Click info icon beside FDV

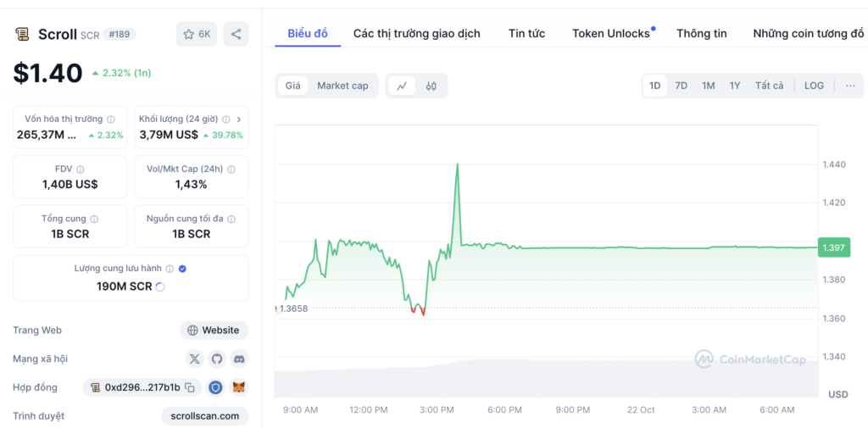(81, 170)
